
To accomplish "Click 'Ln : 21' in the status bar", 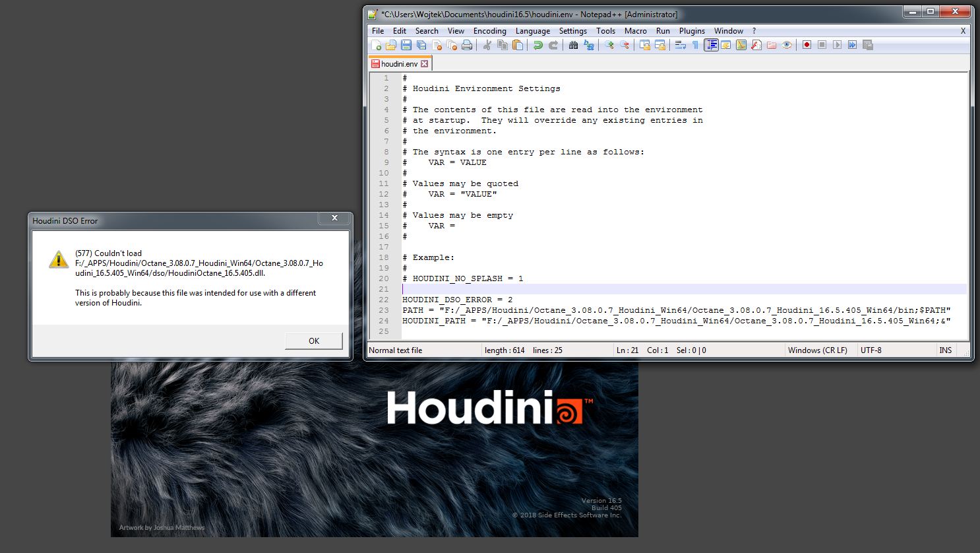I will pyautogui.click(x=628, y=350).
